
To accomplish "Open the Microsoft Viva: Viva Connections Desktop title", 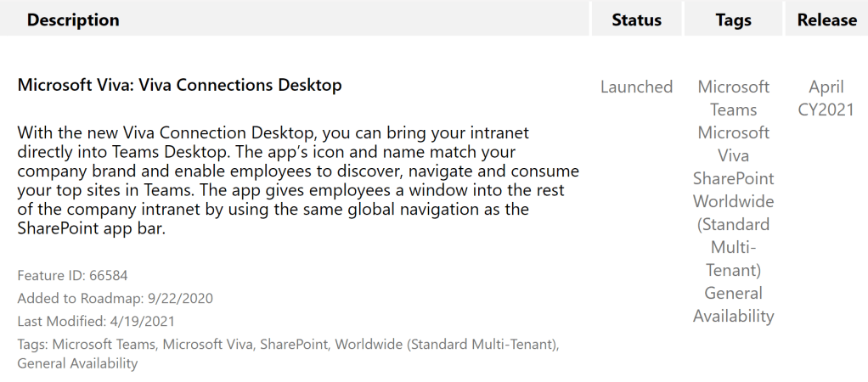I will coord(179,85).
